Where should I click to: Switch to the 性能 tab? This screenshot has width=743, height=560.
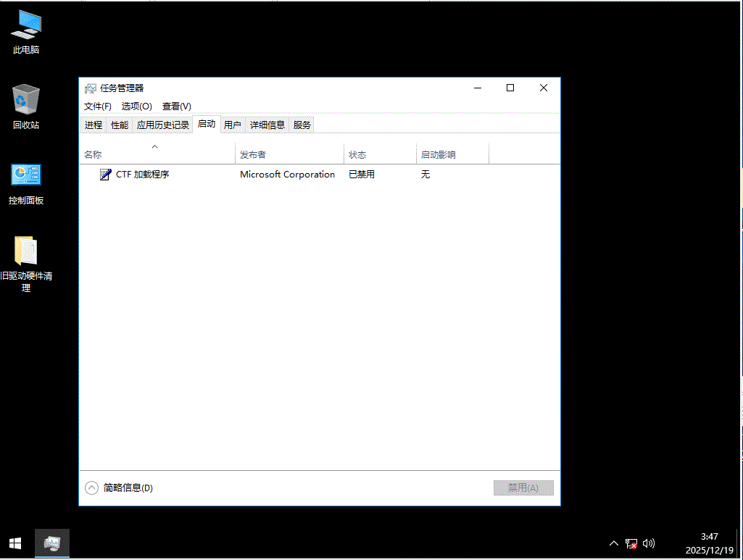click(x=118, y=124)
